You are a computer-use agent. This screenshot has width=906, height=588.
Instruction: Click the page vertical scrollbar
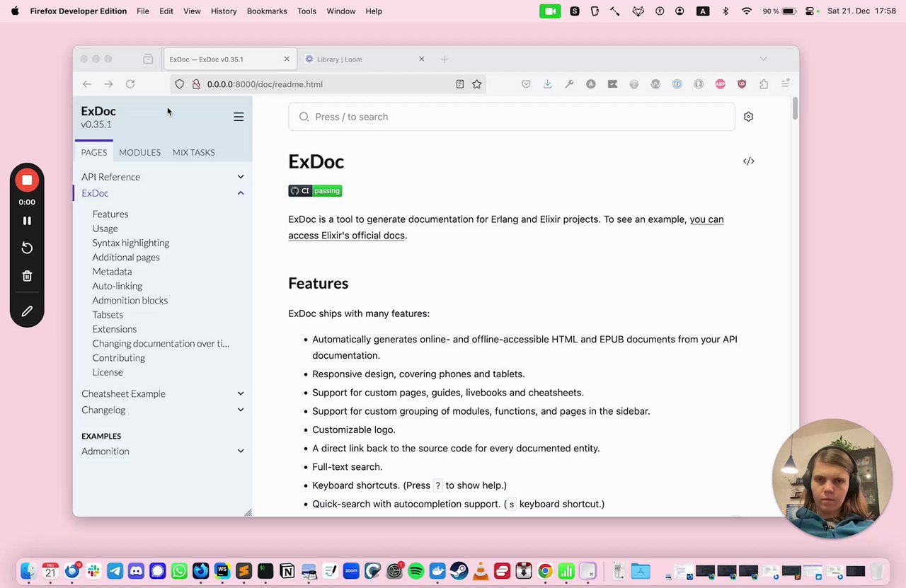[795, 109]
